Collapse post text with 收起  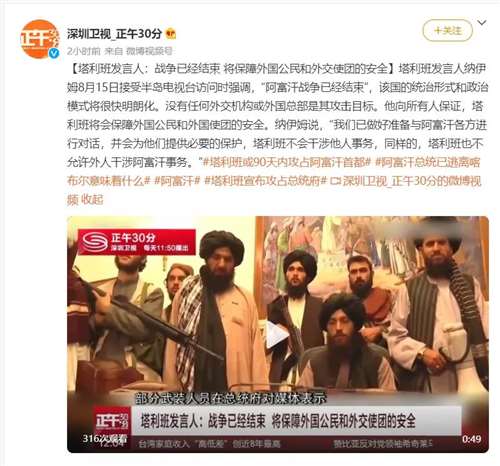92,200
